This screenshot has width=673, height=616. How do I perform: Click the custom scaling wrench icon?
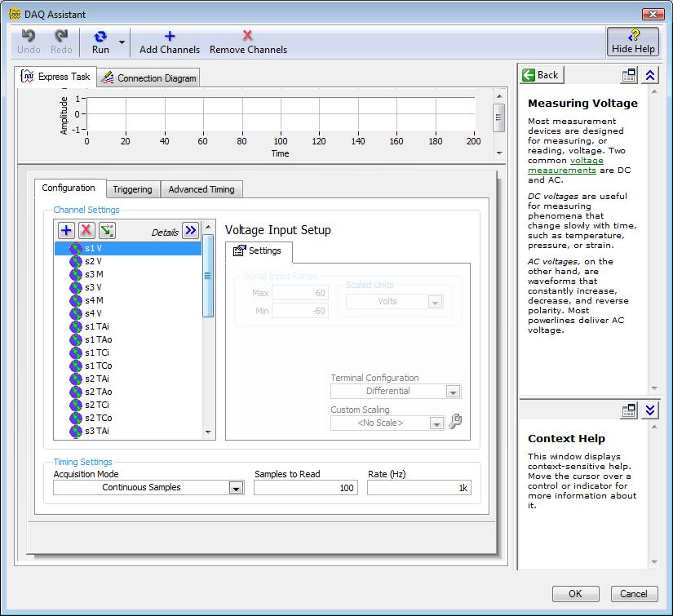click(455, 422)
